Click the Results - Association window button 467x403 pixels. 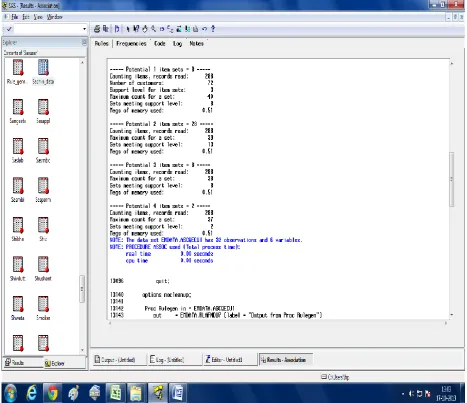[286, 360]
